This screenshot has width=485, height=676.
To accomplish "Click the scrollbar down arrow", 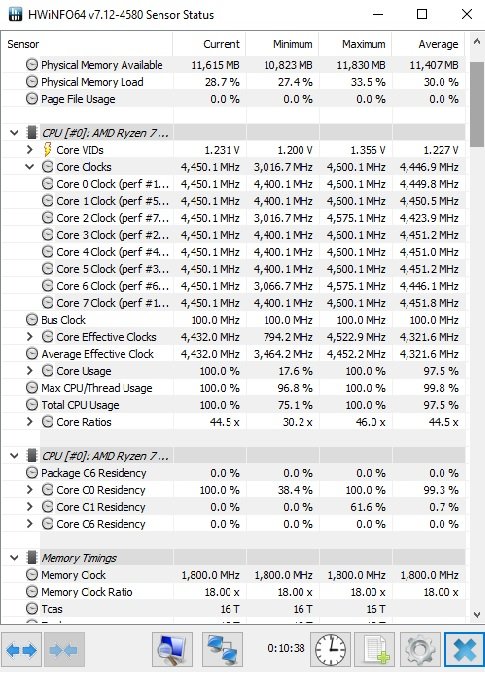I will point(476,615).
